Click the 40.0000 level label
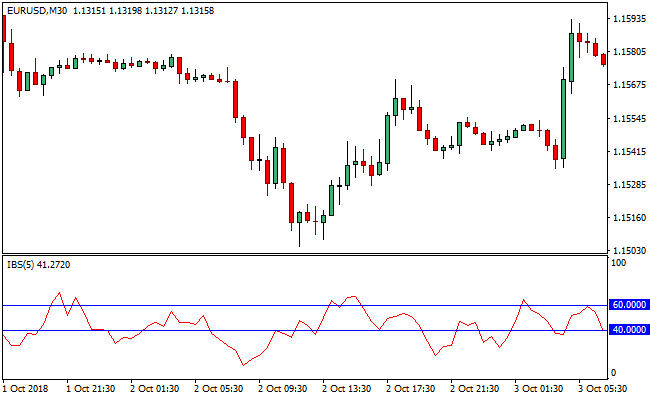The width and height of the screenshot is (650, 400). coord(629,330)
